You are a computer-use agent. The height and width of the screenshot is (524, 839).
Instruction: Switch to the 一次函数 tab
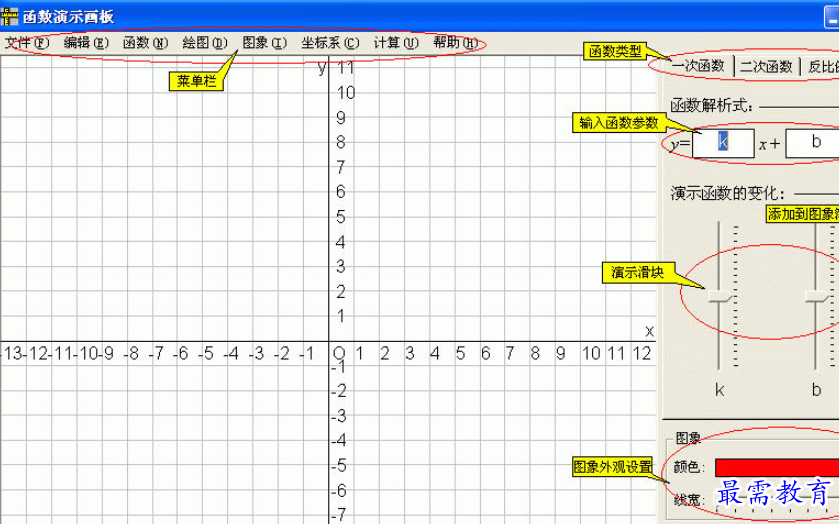698,67
